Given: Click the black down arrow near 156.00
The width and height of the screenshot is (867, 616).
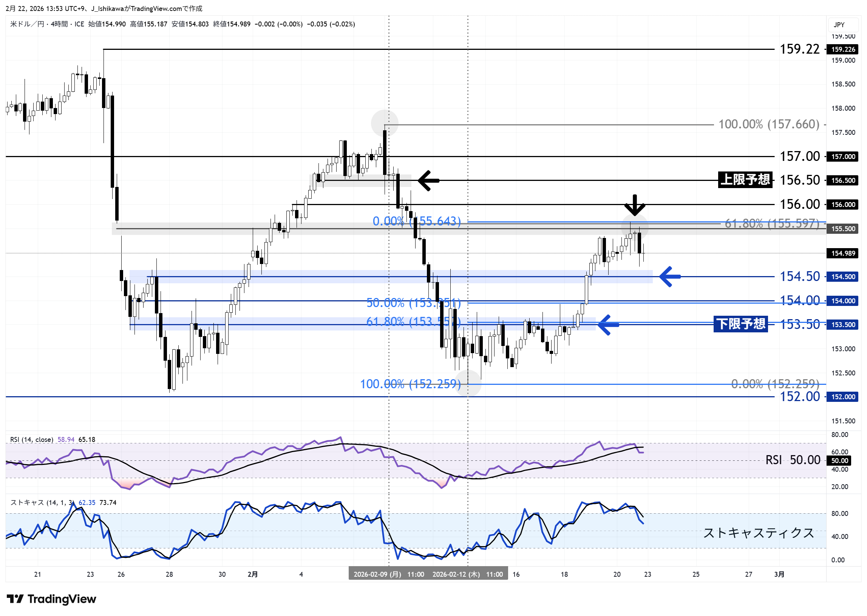Looking at the screenshot, I should click(x=635, y=205).
